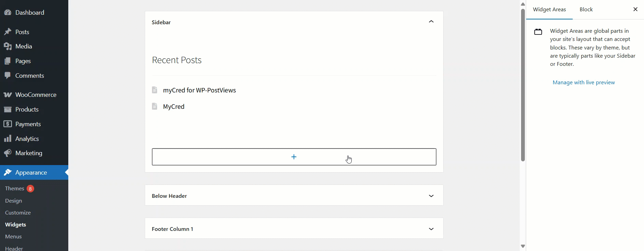Click the Marketing megaphone icon
This screenshot has width=644, height=251.
coord(8,153)
